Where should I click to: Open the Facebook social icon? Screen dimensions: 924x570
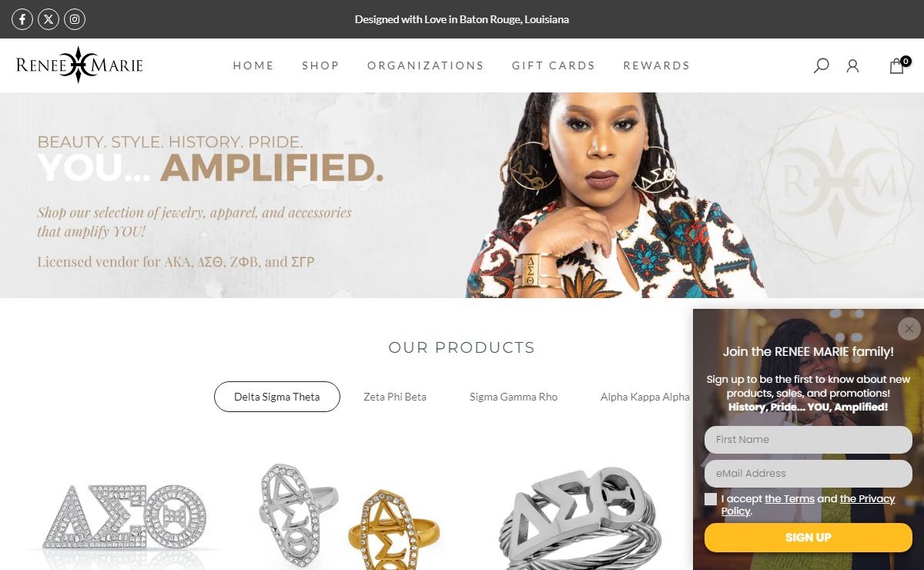click(22, 19)
